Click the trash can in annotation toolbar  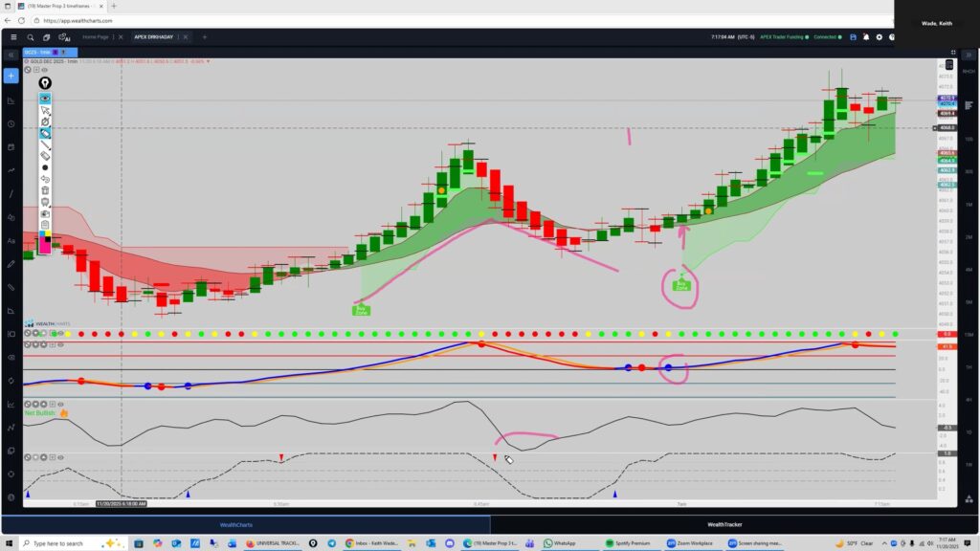[x=45, y=190]
